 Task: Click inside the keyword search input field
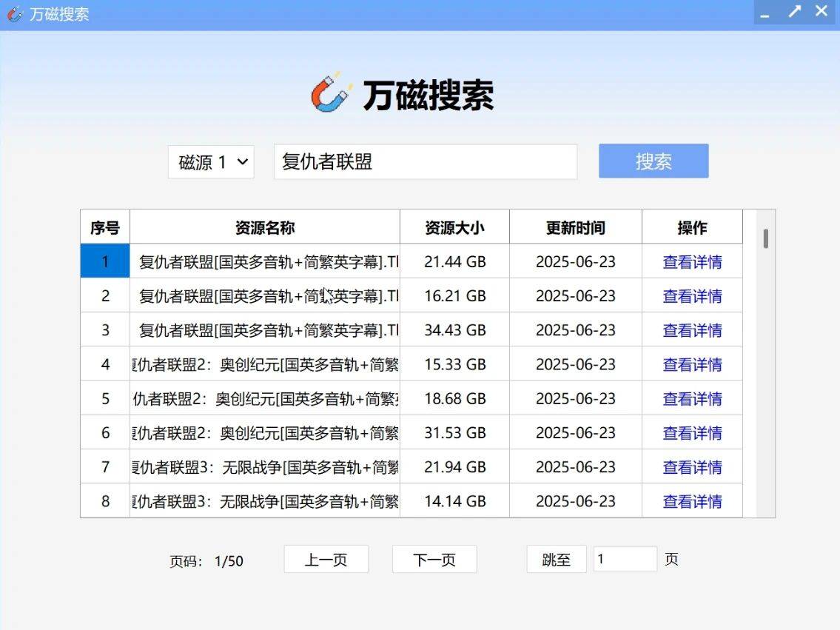click(x=426, y=161)
